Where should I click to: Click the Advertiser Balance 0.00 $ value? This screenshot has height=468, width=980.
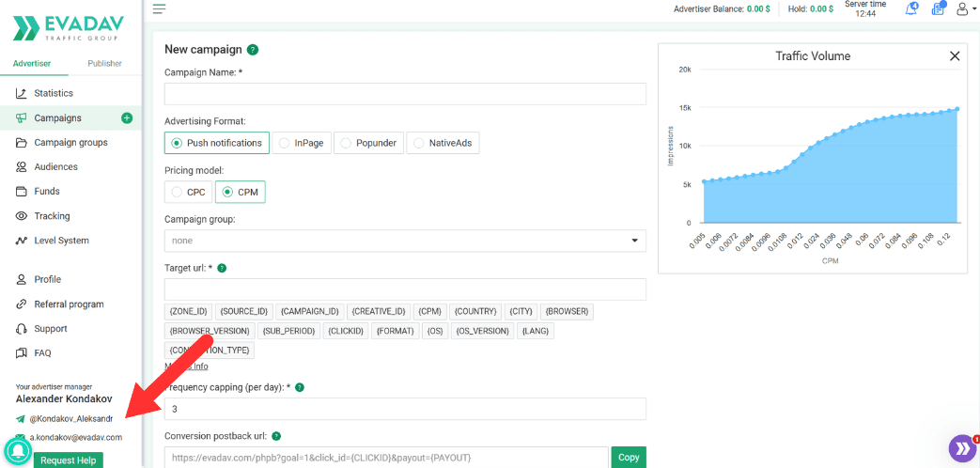[x=758, y=9]
